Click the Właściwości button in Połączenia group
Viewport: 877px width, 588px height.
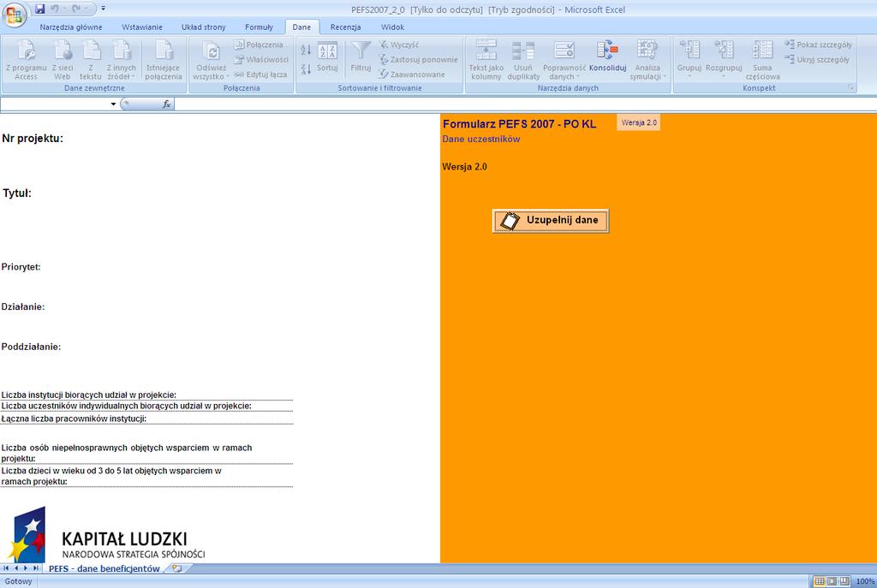pyautogui.click(x=261, y=59)
